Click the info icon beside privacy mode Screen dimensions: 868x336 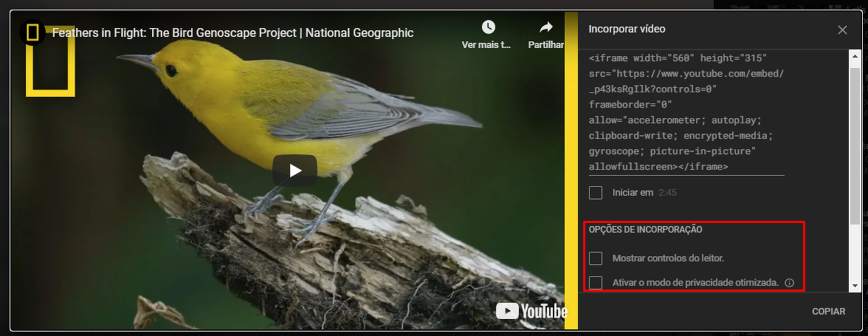click(789, 283)
